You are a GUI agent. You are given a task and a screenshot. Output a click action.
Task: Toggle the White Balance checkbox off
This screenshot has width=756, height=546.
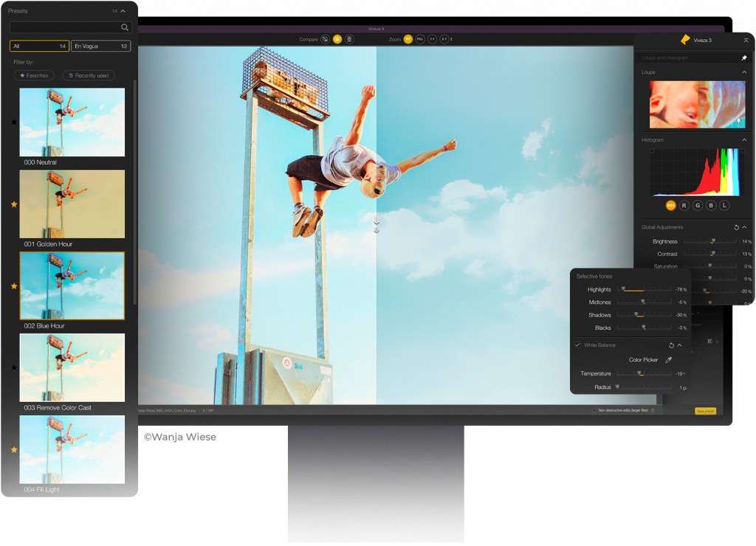(578, 345)
